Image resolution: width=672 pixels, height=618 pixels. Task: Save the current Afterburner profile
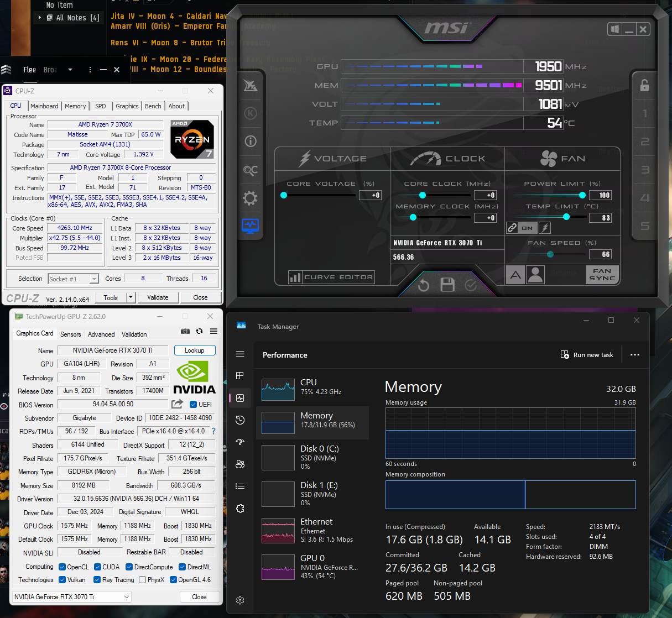coord(447,285)
